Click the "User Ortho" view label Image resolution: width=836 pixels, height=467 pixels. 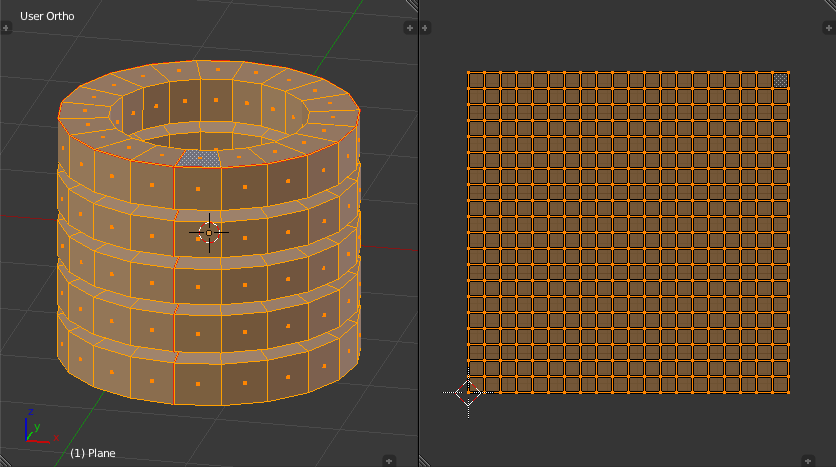click(47, 16)
